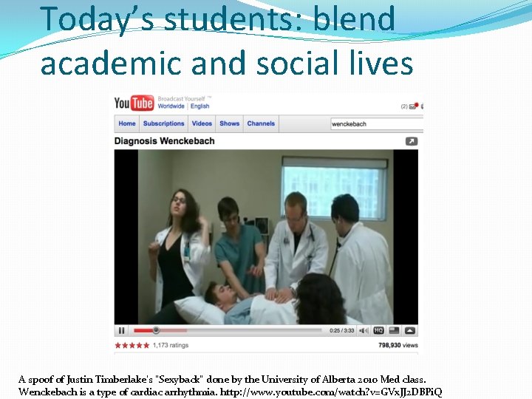Expand the player menu up-arrow button
Screen dimensions: 532x399
(410, 330)
